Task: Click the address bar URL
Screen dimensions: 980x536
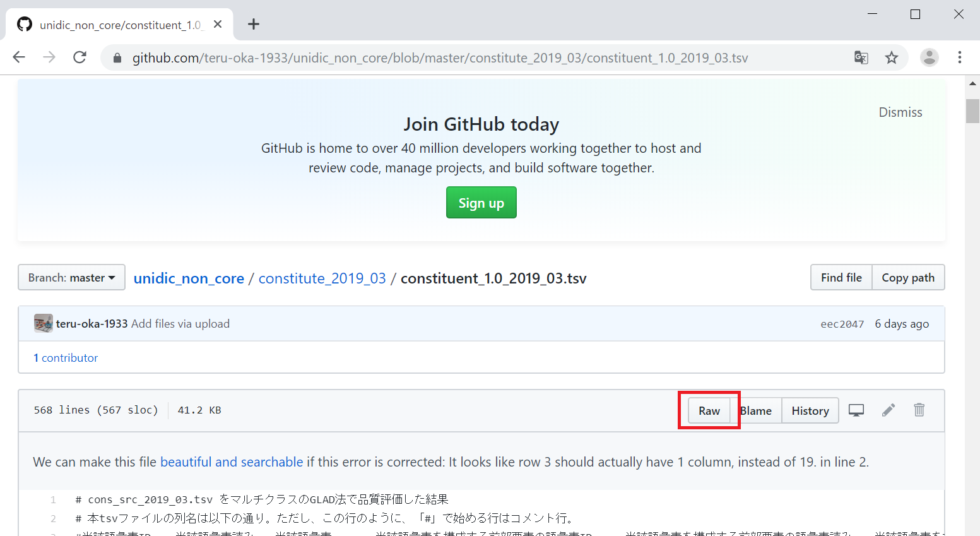Action: click(x=440, y=58)
